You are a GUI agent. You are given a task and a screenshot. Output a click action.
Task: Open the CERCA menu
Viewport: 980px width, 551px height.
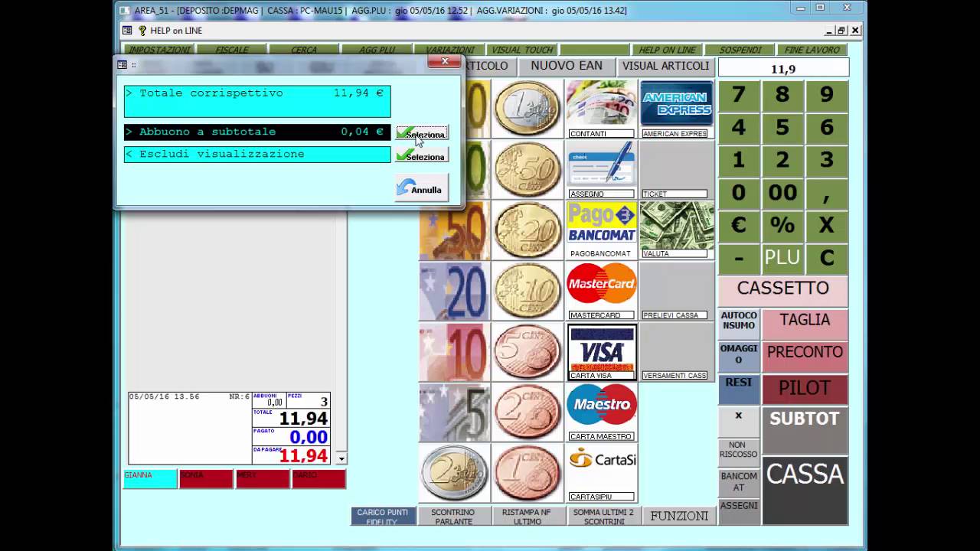[304, 50]
